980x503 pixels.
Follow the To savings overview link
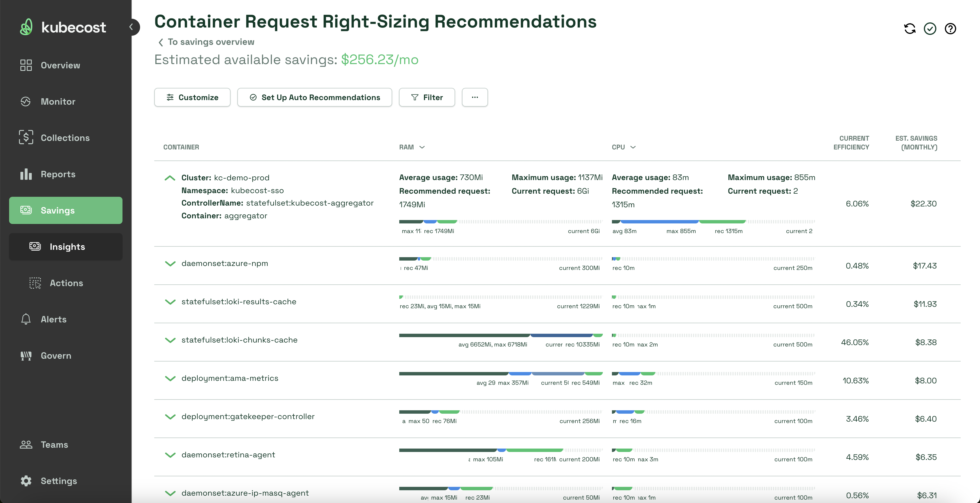coord(211,42)
